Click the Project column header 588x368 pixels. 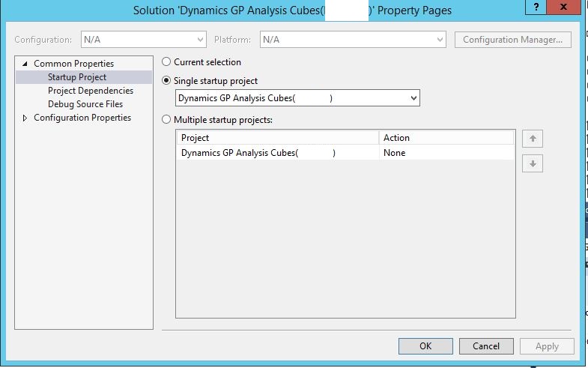tap(277, 138)
